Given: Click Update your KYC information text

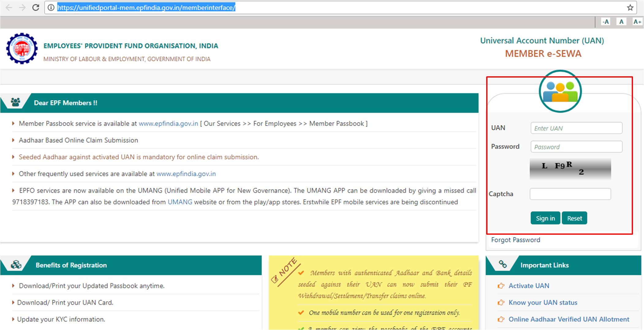Looking at the screenshot, I should point(61,319).
